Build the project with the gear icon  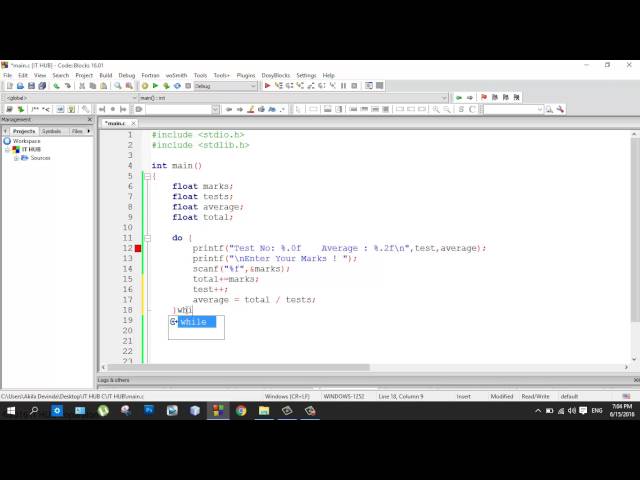144,86
